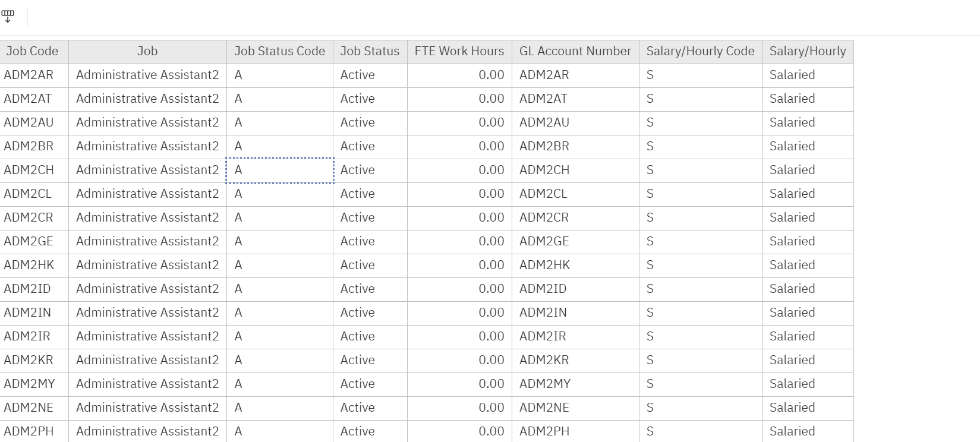Click Job Code cell ADM2KR

tap(34, 361)
